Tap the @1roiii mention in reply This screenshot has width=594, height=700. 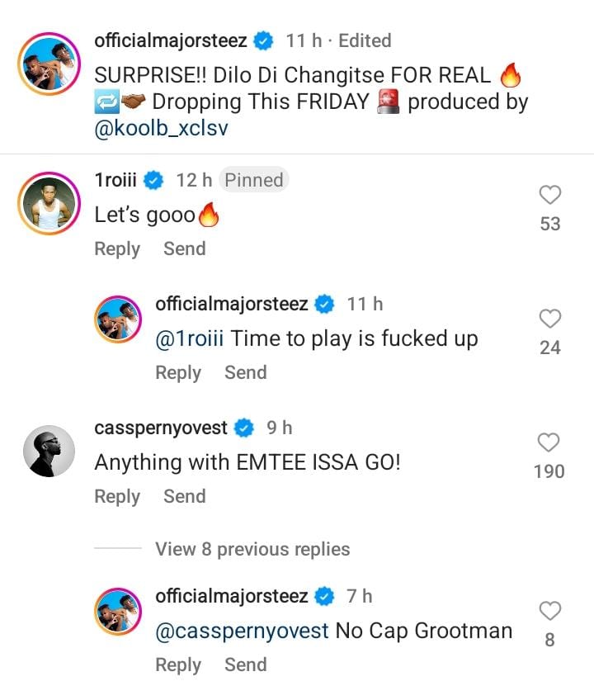click(190, 338)
